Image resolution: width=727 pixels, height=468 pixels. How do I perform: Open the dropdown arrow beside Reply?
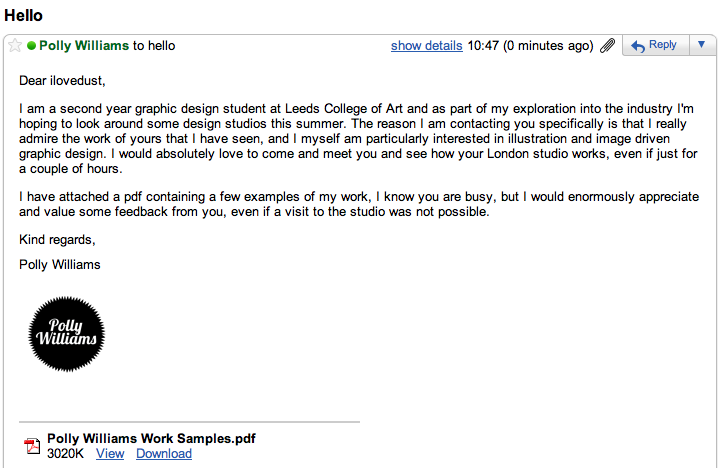coord(701,45)
